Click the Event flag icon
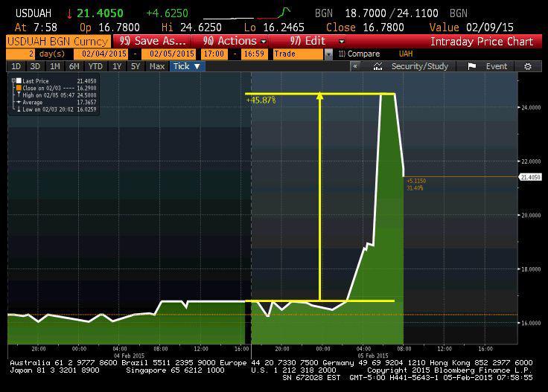548x392 pixels. coord(472,66)
